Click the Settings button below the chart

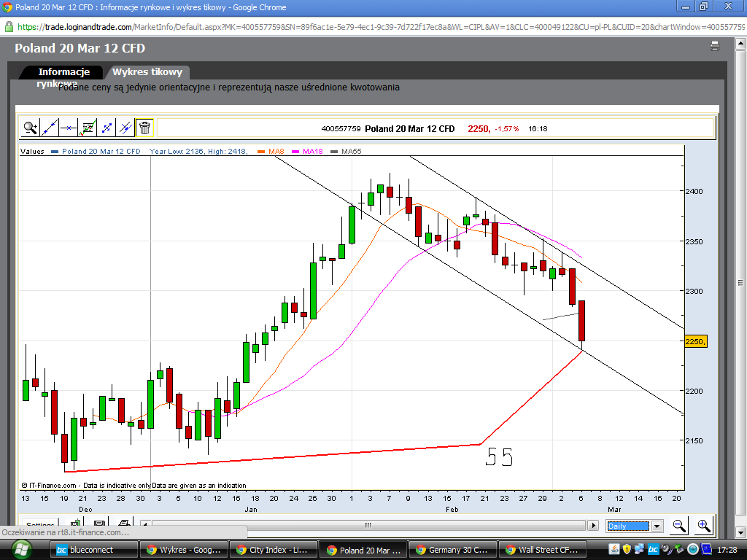click(x=40, y=524)
